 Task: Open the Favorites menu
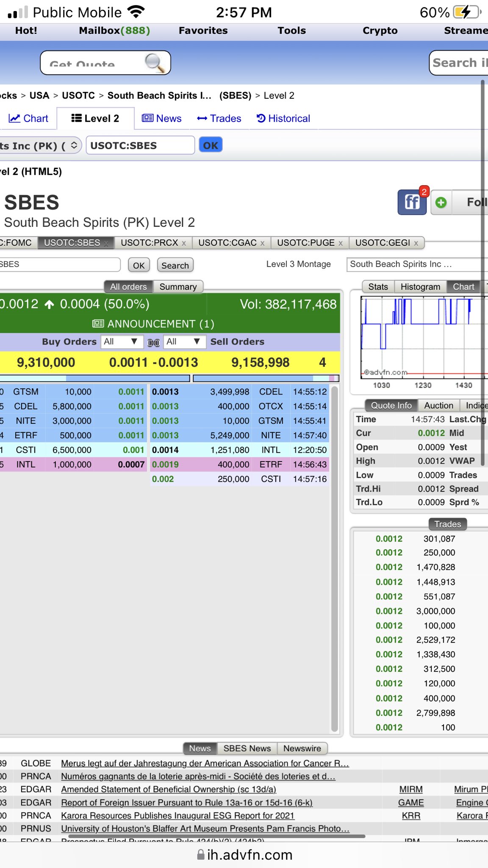pyautogui.click(x=203, y=31)
